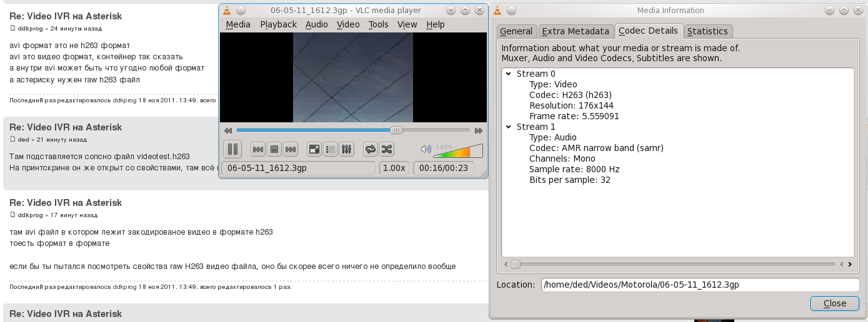The width and height of the screenshot is (868, 322).
Task: Collapse the Stream 1 tree node
Action: (509, 127)
